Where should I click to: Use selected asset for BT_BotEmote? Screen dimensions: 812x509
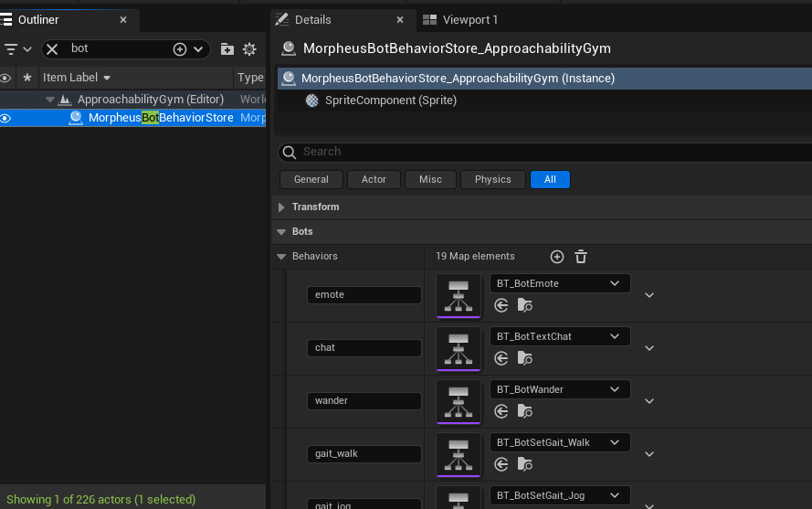coord(501,305)
